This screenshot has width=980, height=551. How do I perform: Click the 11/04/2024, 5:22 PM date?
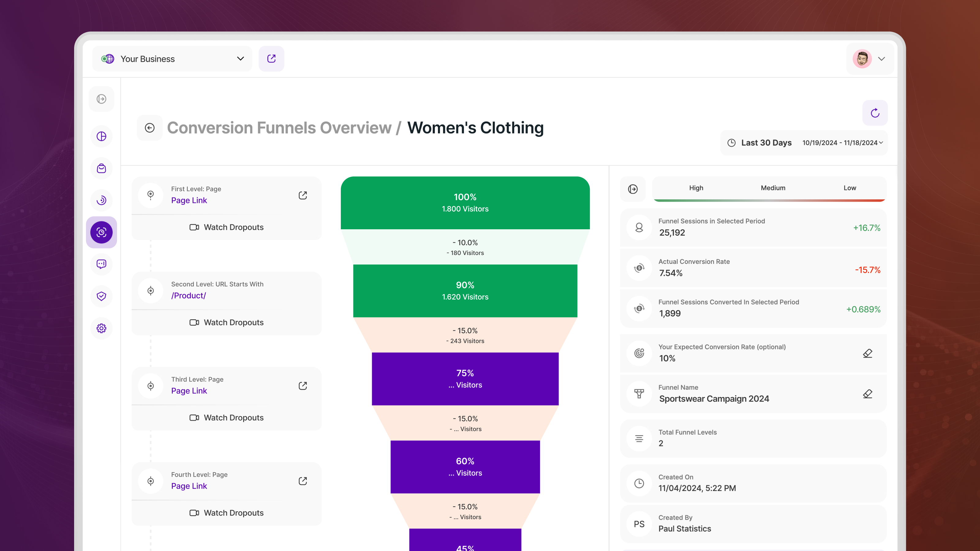click(x=697, y=488)
